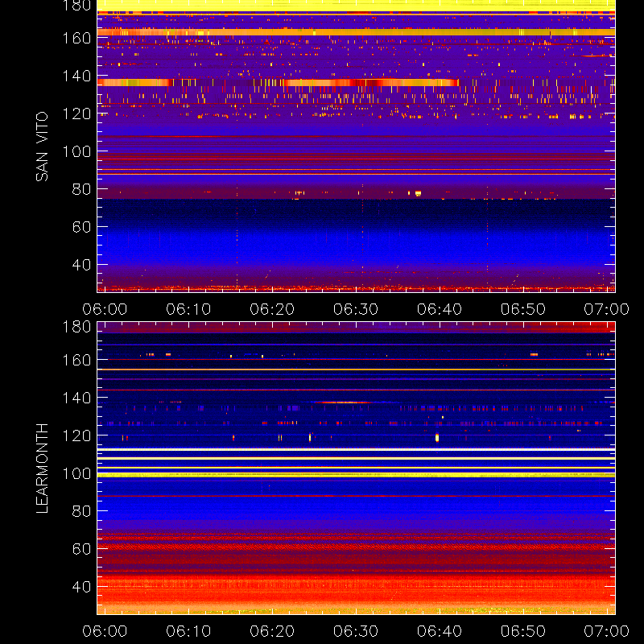
Task: Pick the 100 frequency label on Learmonth plot
Action: (x=76, y=473)
